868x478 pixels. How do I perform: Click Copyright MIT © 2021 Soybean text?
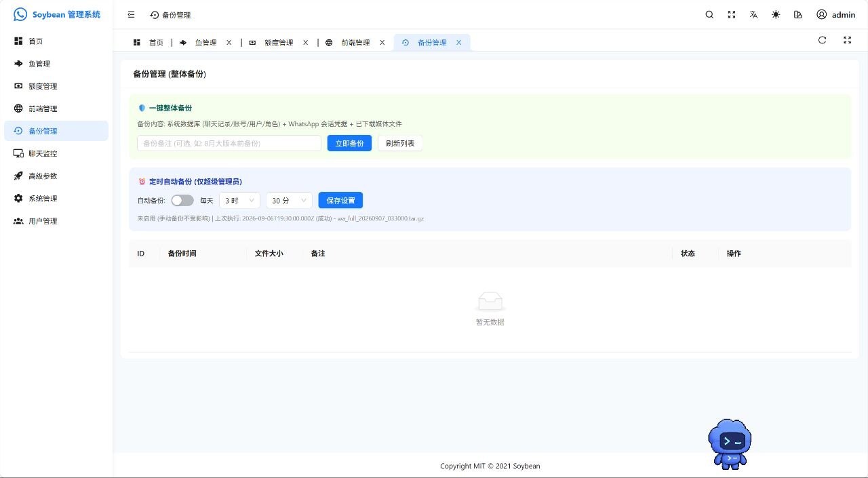tap(490, 466)
